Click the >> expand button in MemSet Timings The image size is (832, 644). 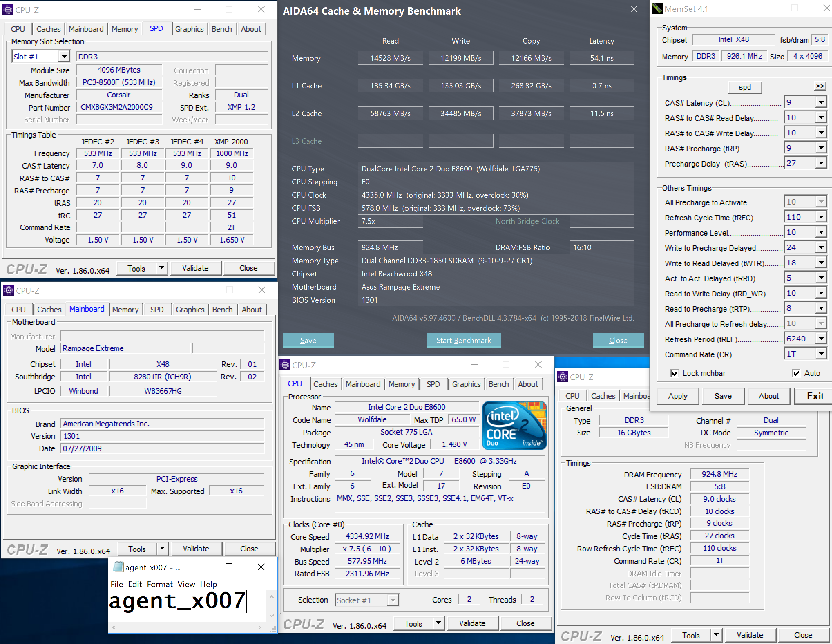(x=820, y=86)
